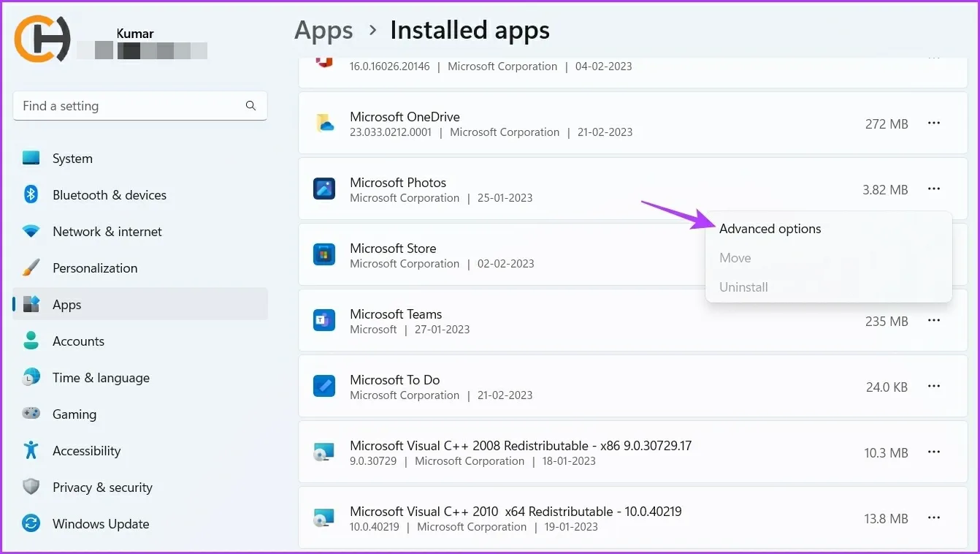Go back to Apps via the breadcrumb

tap(324, 31)
